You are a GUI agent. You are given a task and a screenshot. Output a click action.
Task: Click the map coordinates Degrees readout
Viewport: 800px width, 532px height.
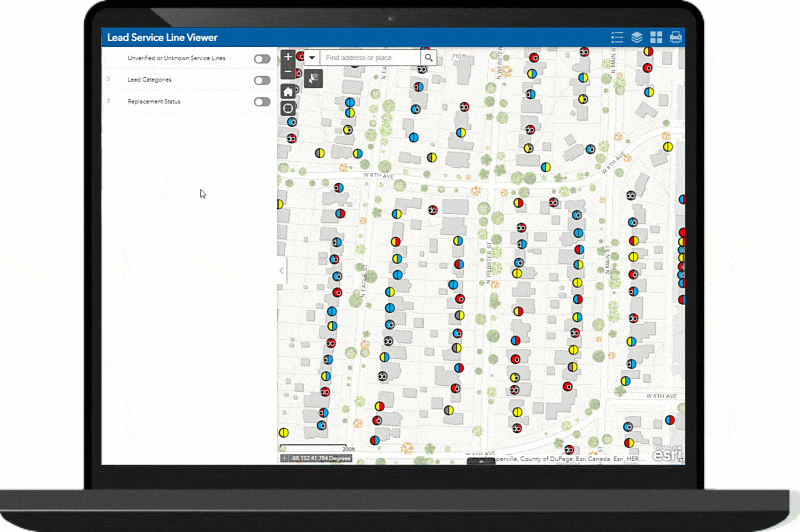click(x=321, y=458)
